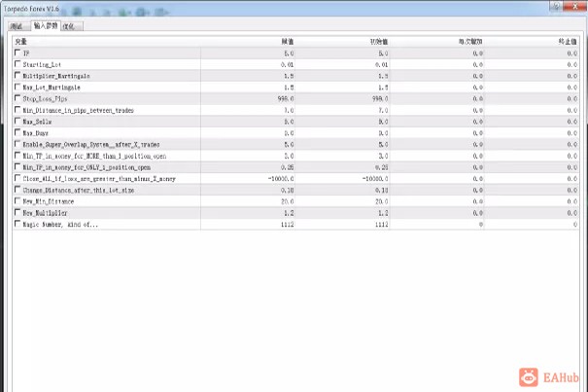
Task: Select the New_Min_Distance variable name
Action: pos(48,201)
